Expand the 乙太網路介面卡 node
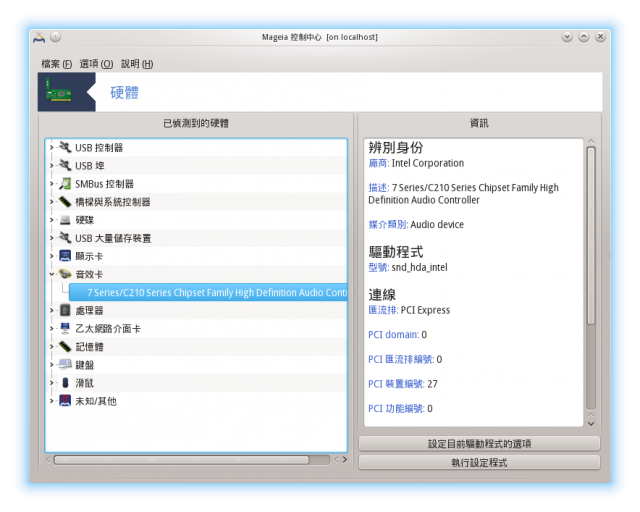The image size is (640, 512). coord(51,328)
